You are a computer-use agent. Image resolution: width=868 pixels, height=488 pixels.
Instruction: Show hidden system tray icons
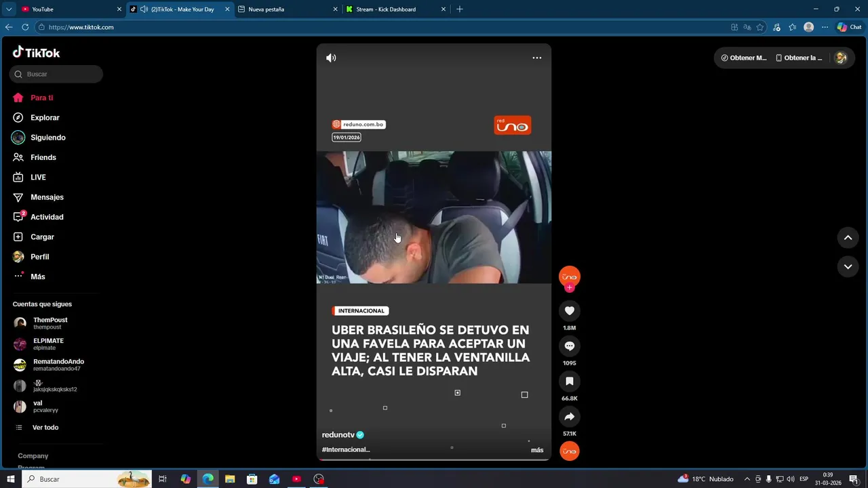click(x=747, y=479)
